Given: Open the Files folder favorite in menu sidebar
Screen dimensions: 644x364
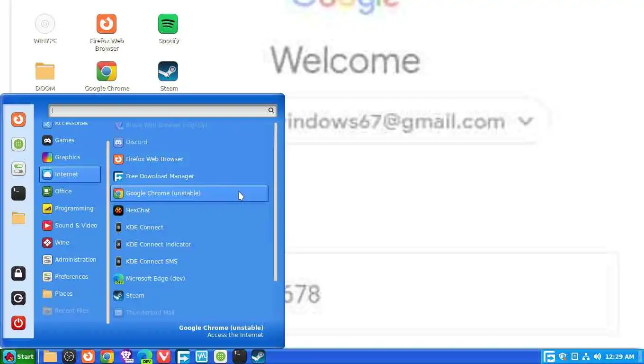Looking at the screenshot, I should coord(18,218).
